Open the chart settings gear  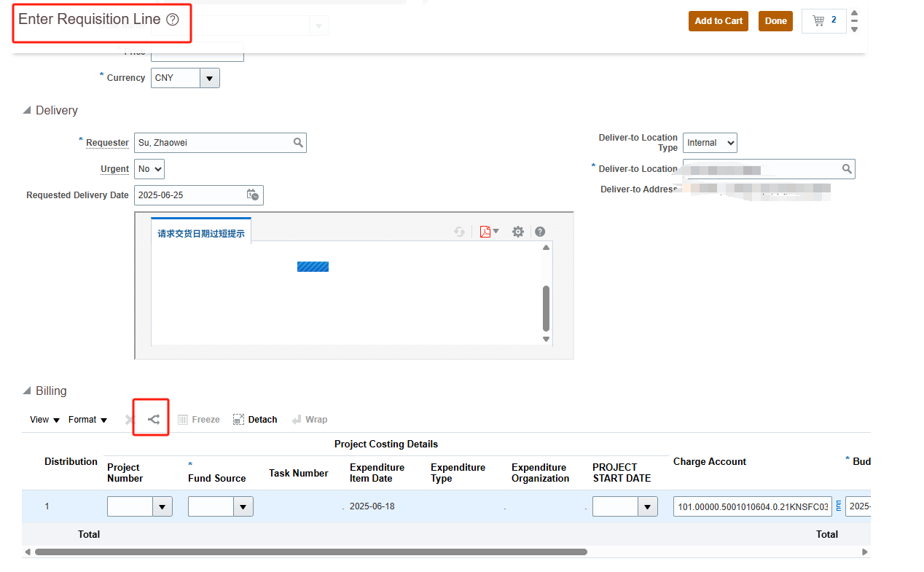[x=517, y=231]
